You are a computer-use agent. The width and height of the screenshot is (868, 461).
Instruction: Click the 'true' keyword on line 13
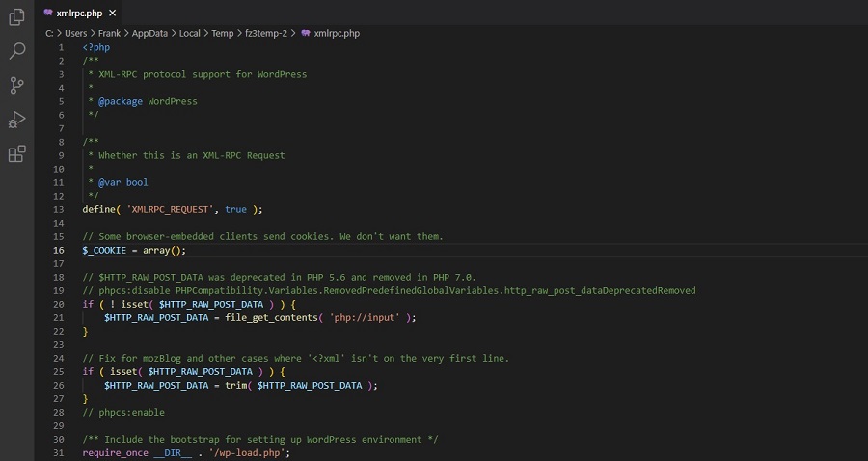pyautogui.click(x=236, y=209)
